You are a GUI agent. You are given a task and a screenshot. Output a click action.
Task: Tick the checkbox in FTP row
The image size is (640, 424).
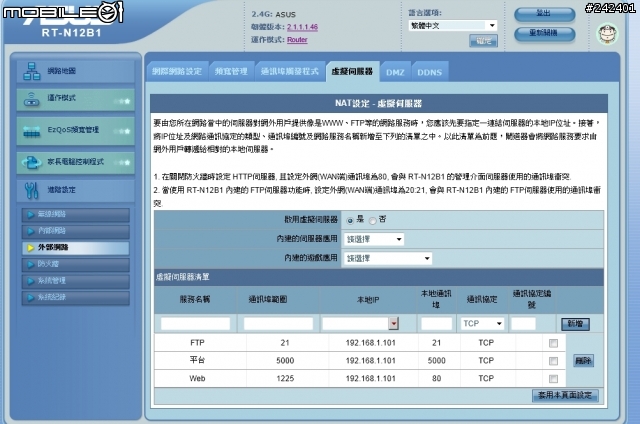[x=553, y=343]
